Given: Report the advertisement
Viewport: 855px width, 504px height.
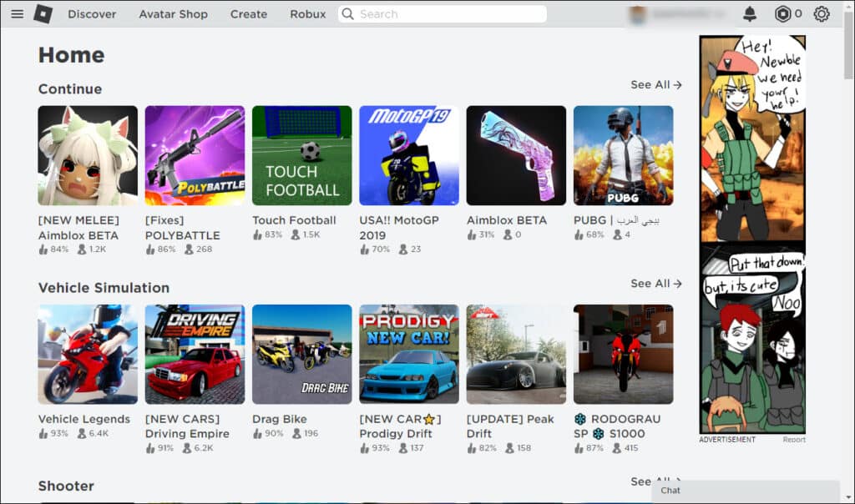Looking at the screenshot, I should pos(794,440).
